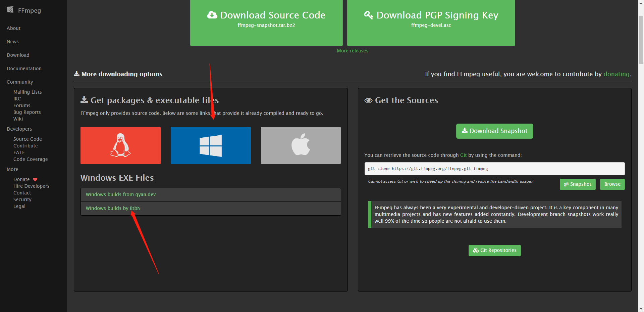Click the Git Repositories button

(494, 250)
